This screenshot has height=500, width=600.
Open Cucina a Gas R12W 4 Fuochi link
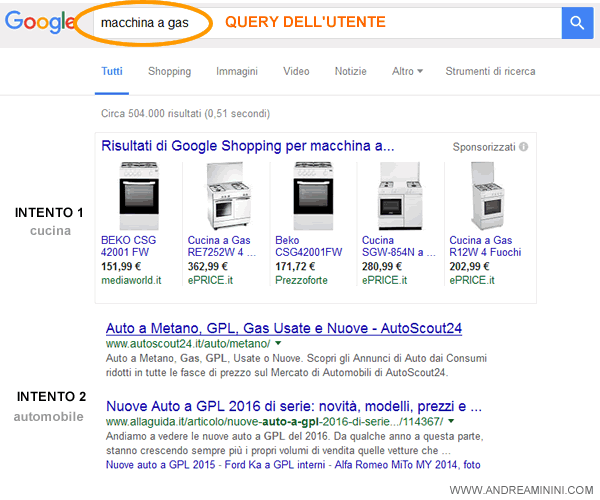485,246
